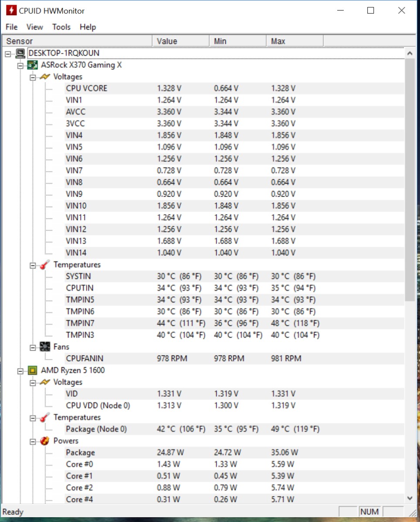Click the Min column header
420x522 pixels.
click(x=238, y=41)
